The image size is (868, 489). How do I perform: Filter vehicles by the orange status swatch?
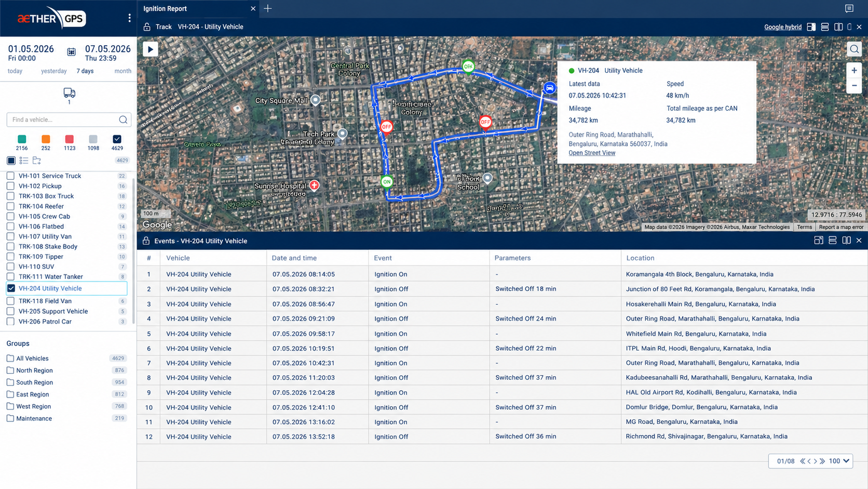pyautogui.click(x=46, y=139)
